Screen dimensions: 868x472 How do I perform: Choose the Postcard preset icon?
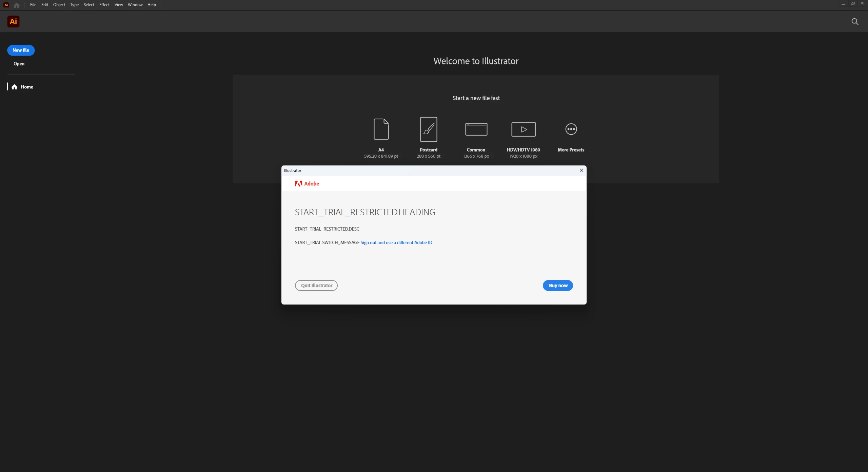429,129
